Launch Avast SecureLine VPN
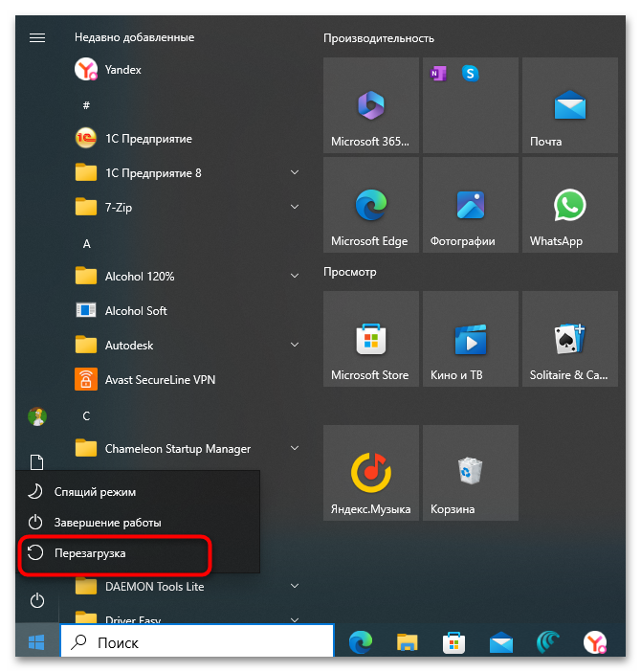Screen dimensions: 641x672 click(x=187, y=380)
